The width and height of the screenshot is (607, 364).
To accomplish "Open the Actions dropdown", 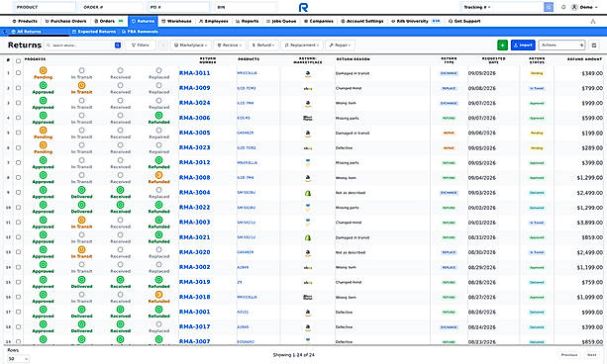I will 561,45.
